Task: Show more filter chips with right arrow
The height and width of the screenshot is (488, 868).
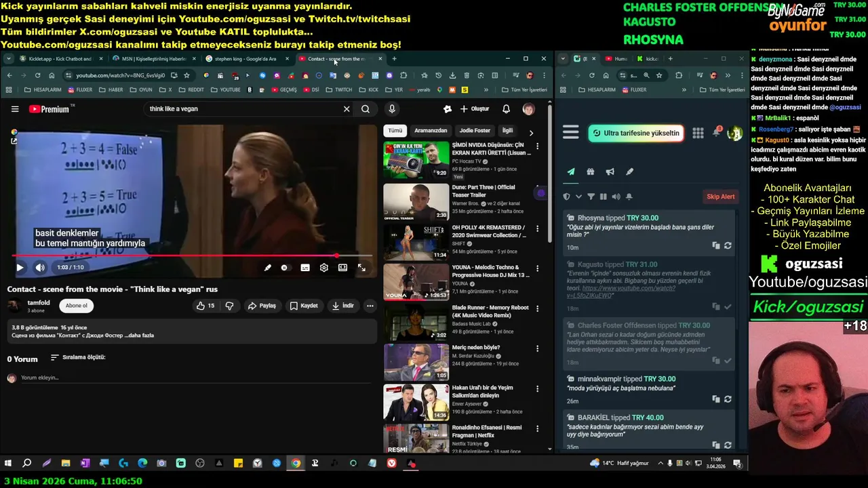Action: click(531, 132)
